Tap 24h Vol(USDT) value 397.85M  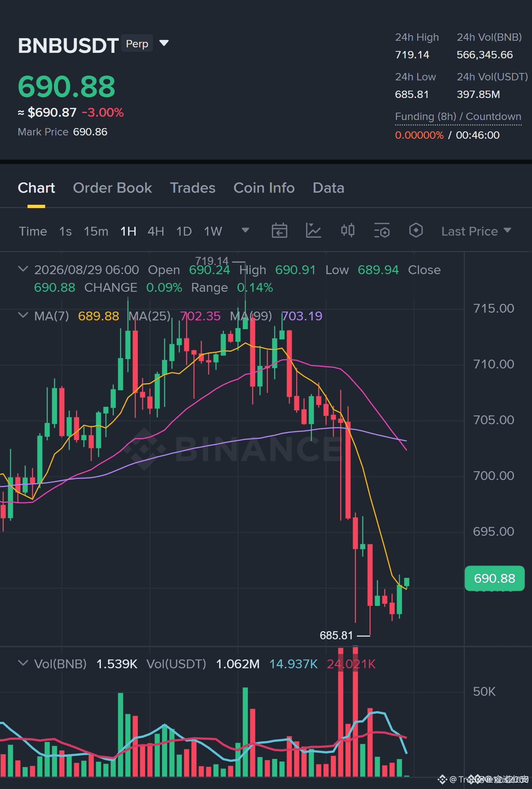[x=478, y=94]
